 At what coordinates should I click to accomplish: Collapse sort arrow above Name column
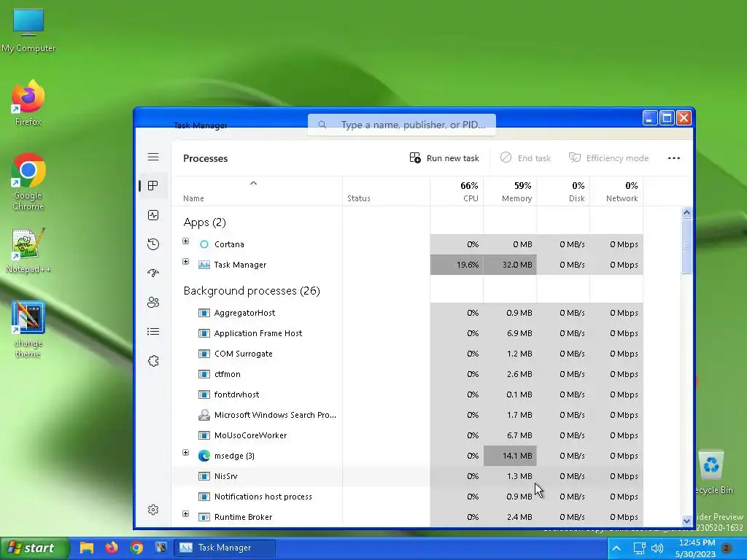[x=253, y=183]
